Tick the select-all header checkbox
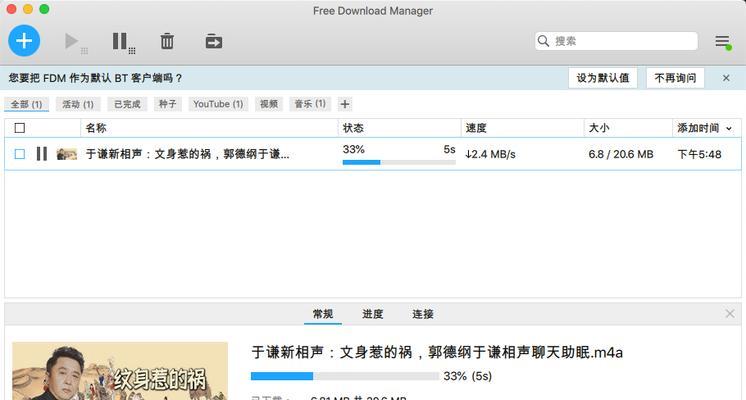Viewport: 746px width, 400px height. (x=20, y=128)
